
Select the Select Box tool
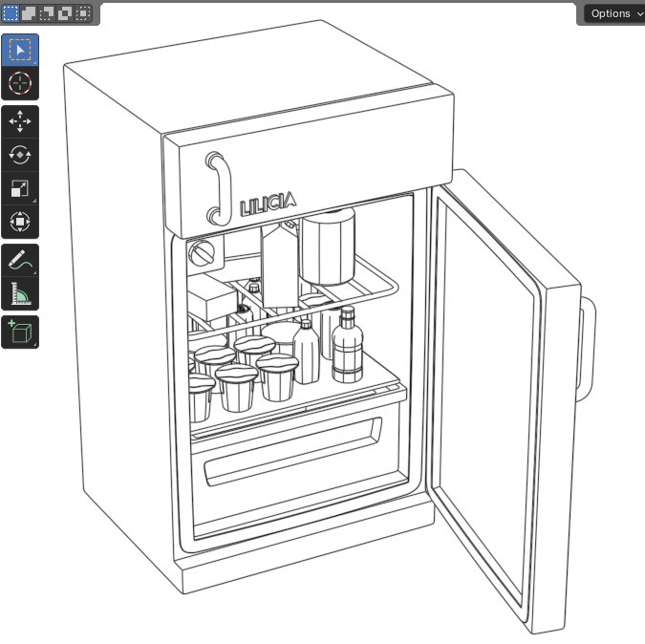(x=20, y=51)
